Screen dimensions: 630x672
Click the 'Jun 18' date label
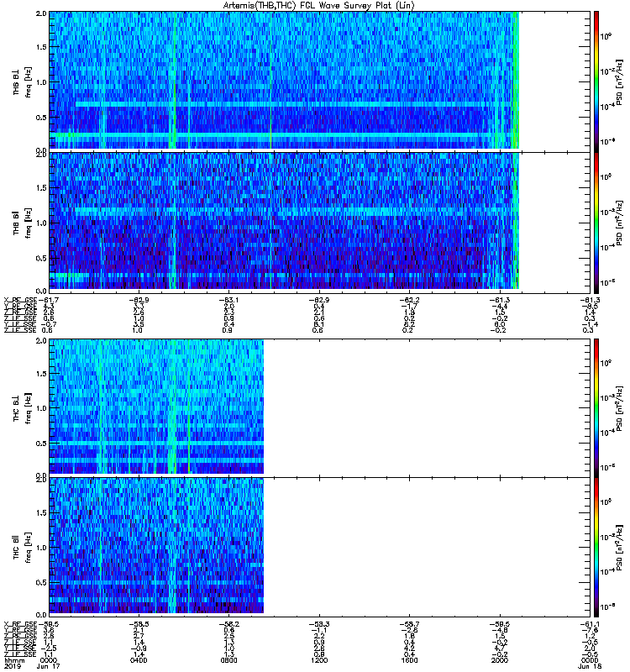point(589,666)
